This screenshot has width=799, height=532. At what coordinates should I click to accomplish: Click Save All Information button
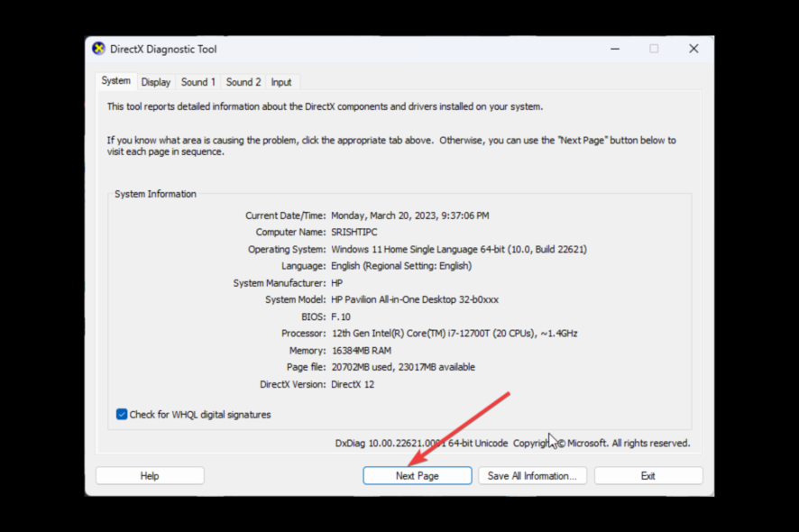(x=532, y=476)
